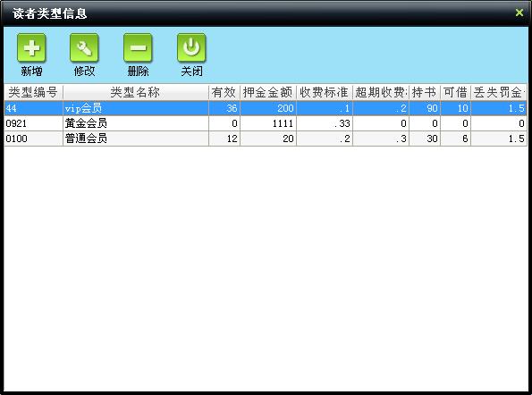Click the green plus 新增 icon
The width and height of the screenshot is (532, 395).
(31, 47)
